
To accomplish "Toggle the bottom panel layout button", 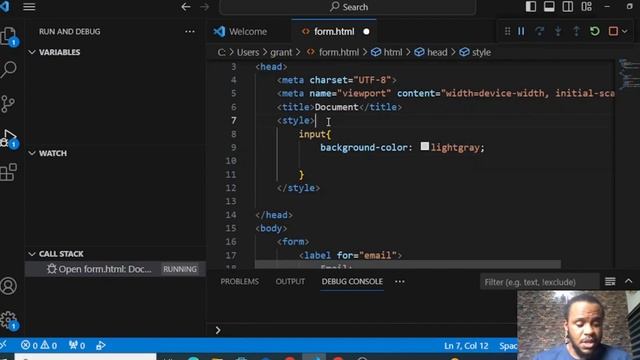I will coord(549,7).
